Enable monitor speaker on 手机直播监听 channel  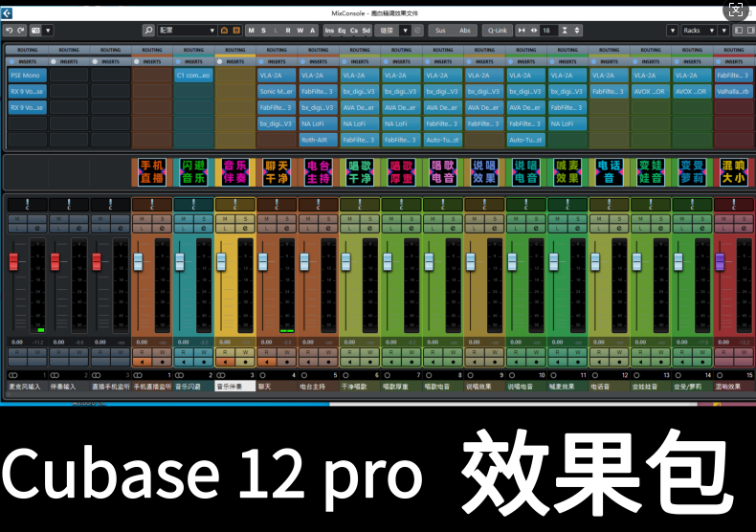tap(142, 362)
